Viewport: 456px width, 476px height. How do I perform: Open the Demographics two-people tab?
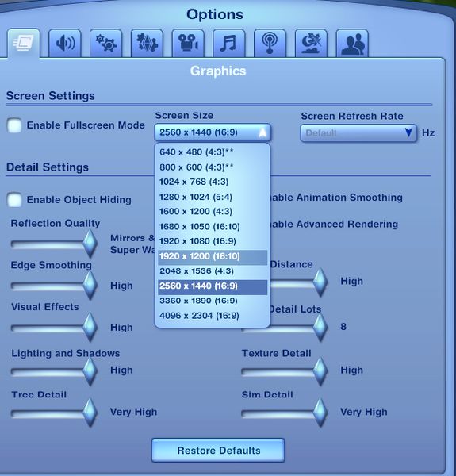click(352, 43)
